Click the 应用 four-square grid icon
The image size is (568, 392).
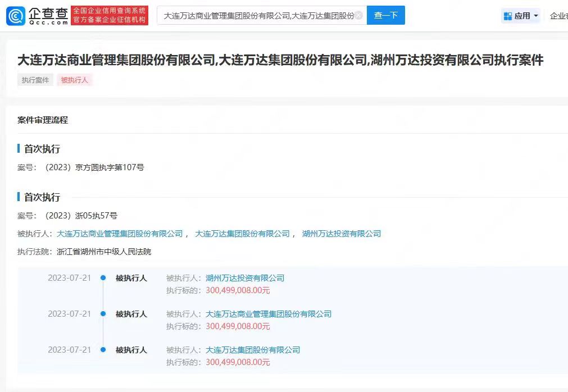(x=508, y=16)
